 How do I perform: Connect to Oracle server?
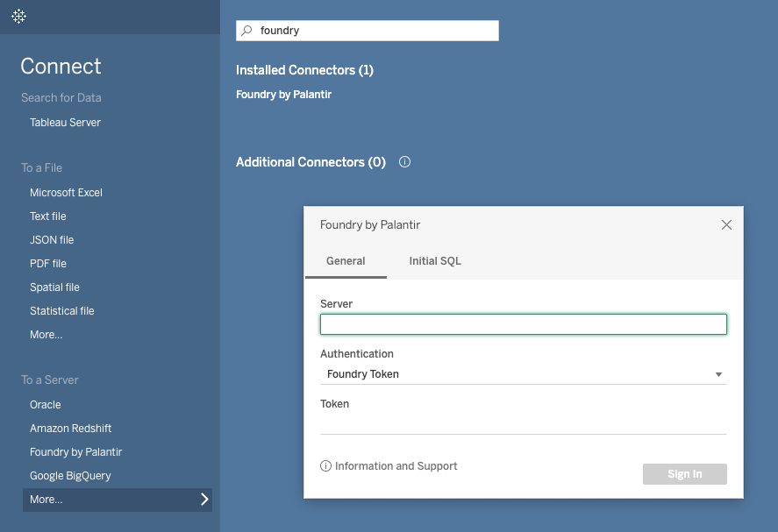(45, 405)
